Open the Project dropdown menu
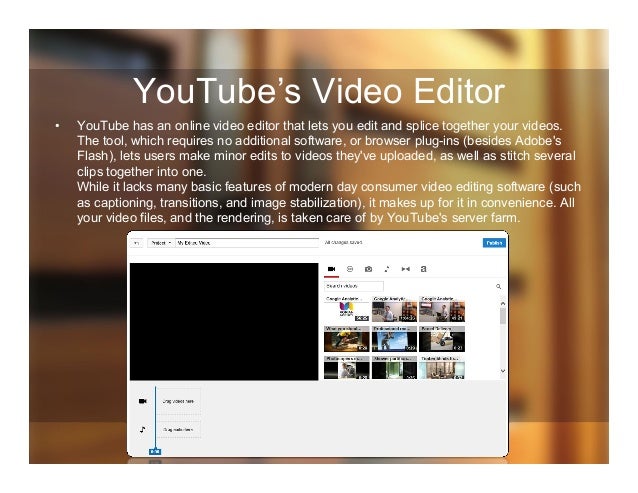Screen dimensions: 638x493 tap(161, 243)
